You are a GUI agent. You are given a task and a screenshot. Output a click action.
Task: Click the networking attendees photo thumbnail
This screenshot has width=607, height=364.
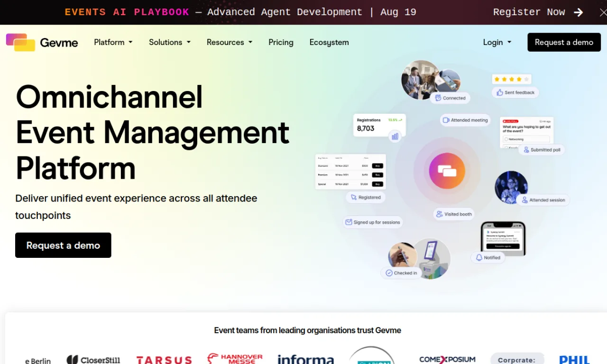tap(421, 80)
